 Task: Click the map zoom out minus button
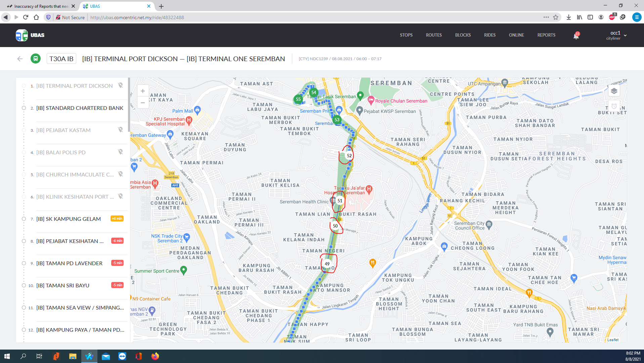click(143, 103)
